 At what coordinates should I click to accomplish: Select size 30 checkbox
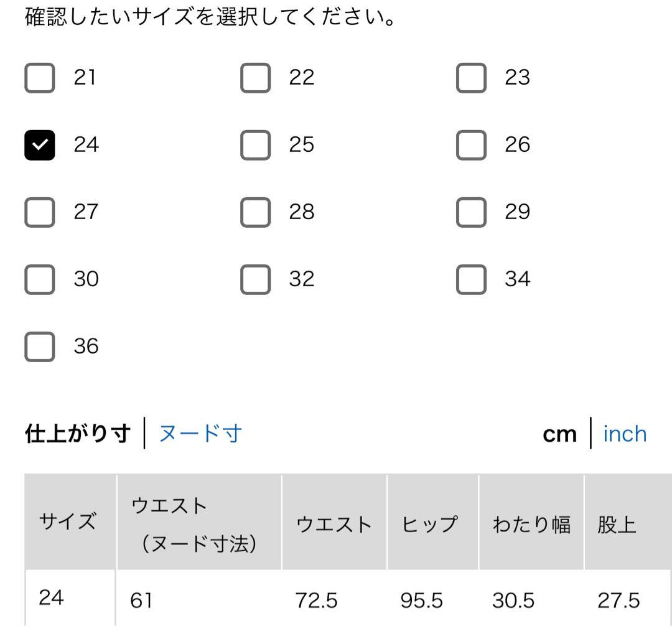40,279
